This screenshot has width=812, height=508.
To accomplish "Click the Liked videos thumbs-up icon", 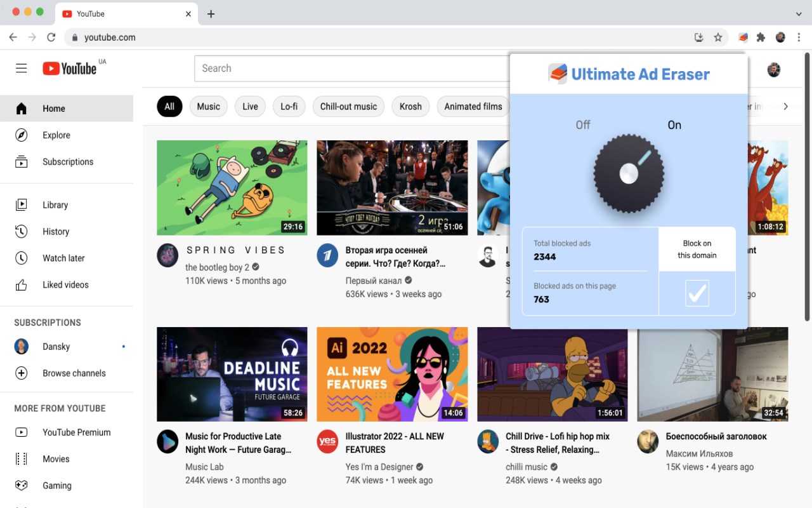I will [22, 285].
